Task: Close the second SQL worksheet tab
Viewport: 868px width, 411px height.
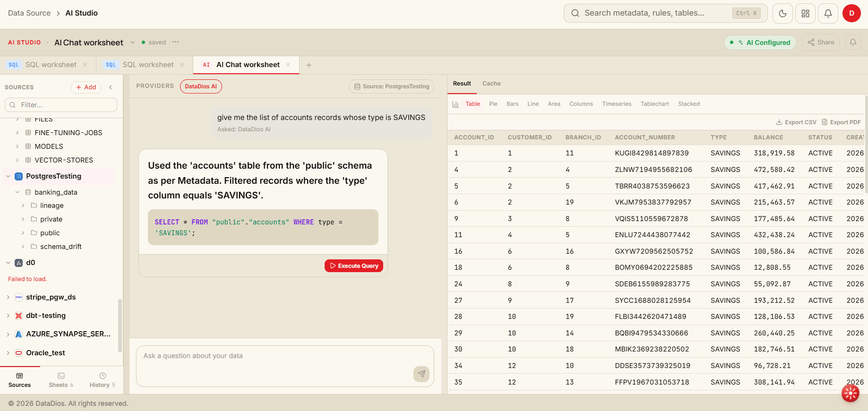Action: coord(182,65)
